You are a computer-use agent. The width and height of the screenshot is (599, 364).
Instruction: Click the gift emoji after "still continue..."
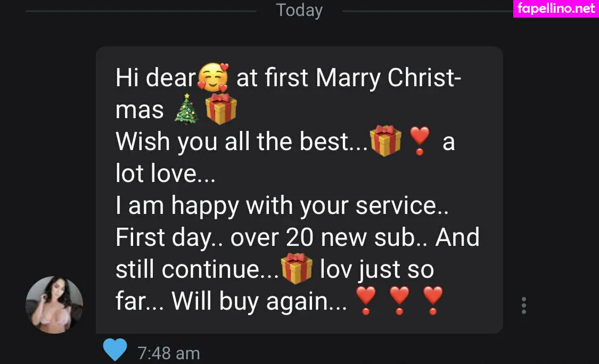pyautogui.click(x=296, y=269)
